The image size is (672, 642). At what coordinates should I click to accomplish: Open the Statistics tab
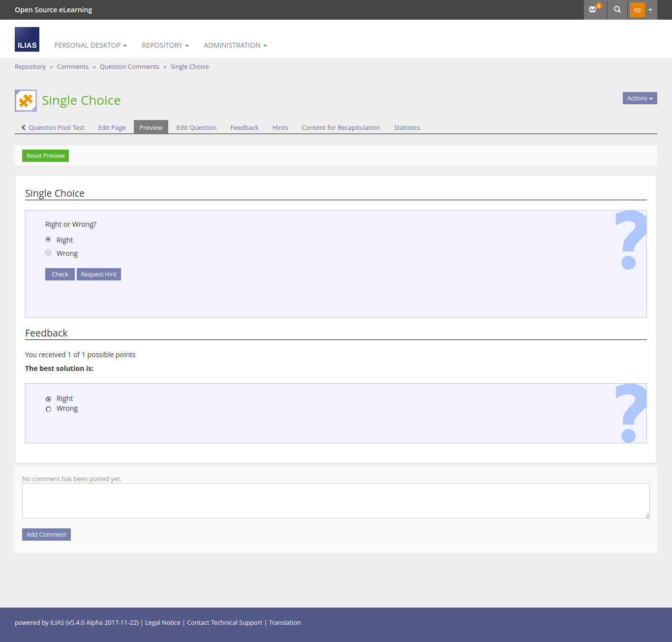point(407,127)
